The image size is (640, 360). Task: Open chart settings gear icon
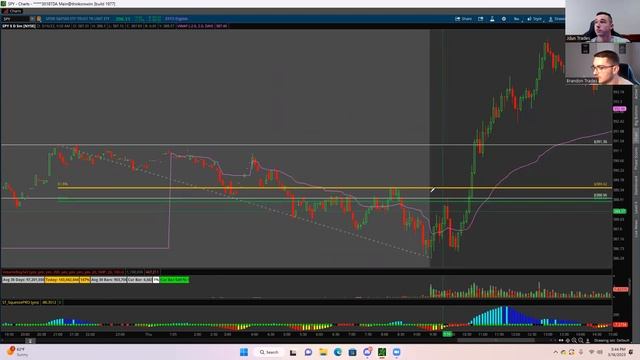(504, 19)
